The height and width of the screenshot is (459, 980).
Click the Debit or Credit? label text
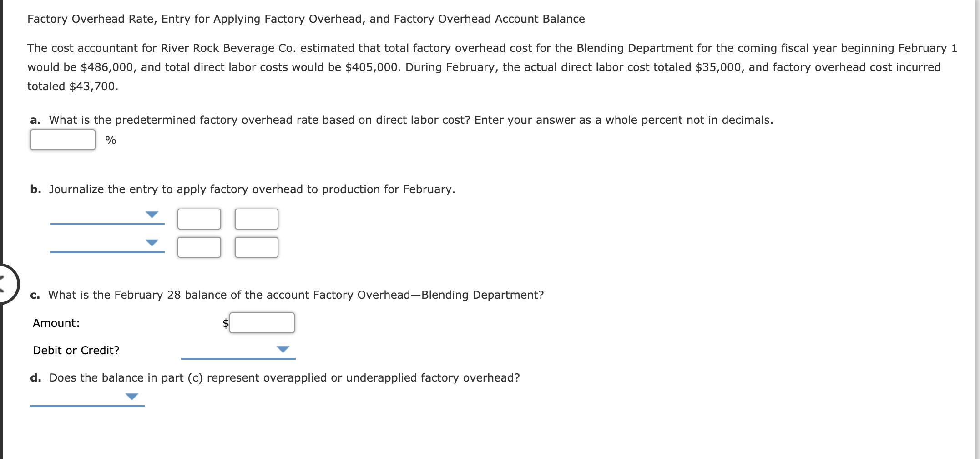tap(76, 350)
